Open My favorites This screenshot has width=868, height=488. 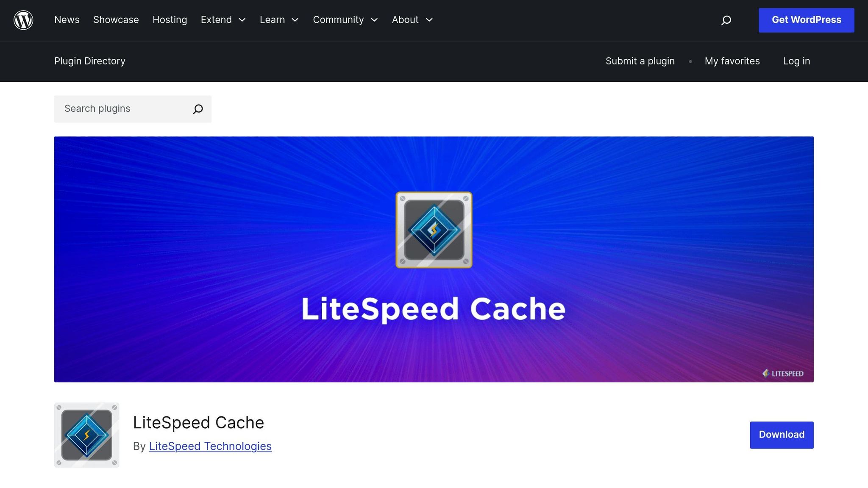[x=732, y=61]
